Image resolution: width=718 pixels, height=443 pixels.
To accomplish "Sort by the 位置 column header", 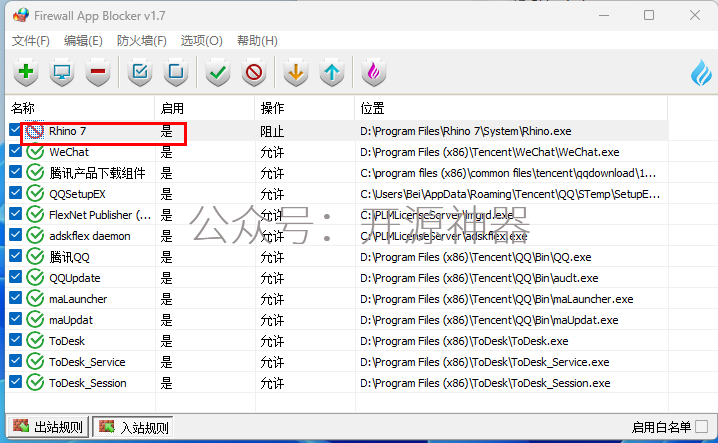I will click(x=511, y=108).
